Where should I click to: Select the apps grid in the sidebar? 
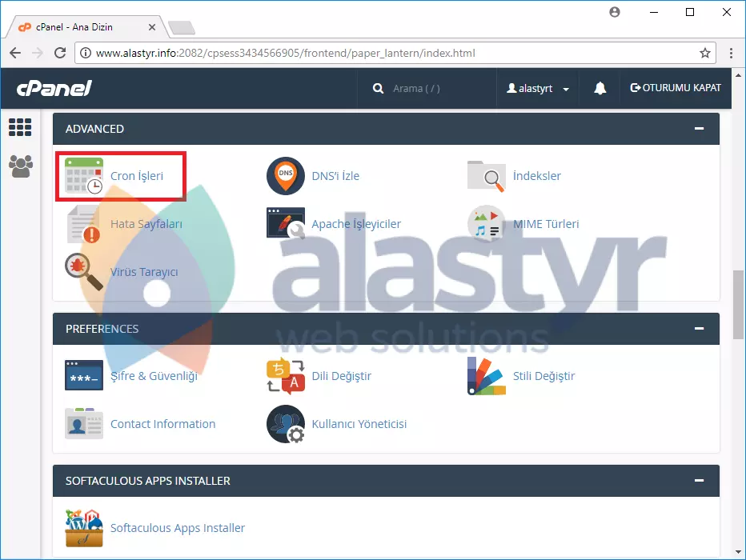19,127
